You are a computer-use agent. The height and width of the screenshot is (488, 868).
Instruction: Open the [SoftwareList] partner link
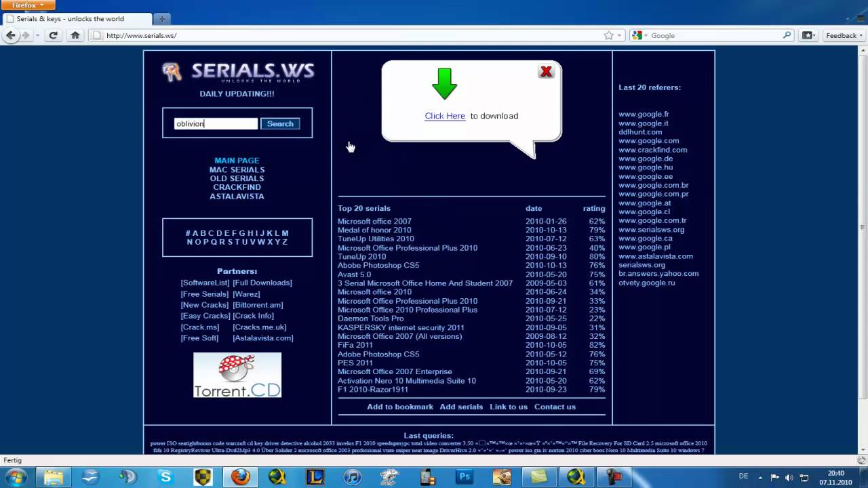point(205,283)
